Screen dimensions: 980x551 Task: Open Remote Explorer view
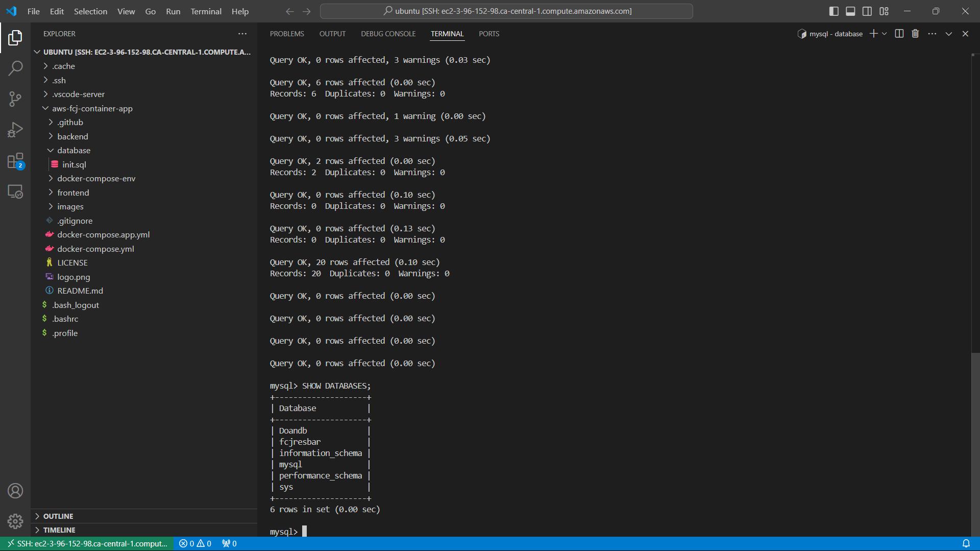point(15,191)
